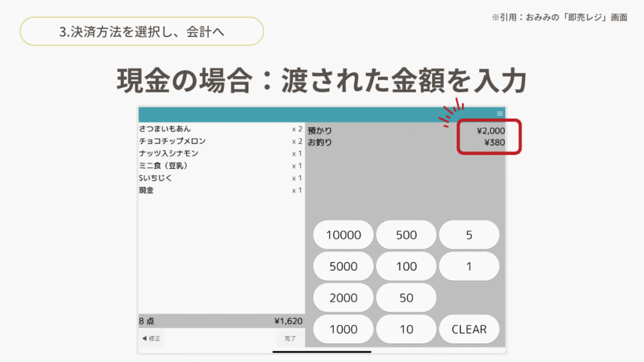Reset entered amount with CLEAR
Viewport: 644px width, 362px height.
[x=469, y=329]
